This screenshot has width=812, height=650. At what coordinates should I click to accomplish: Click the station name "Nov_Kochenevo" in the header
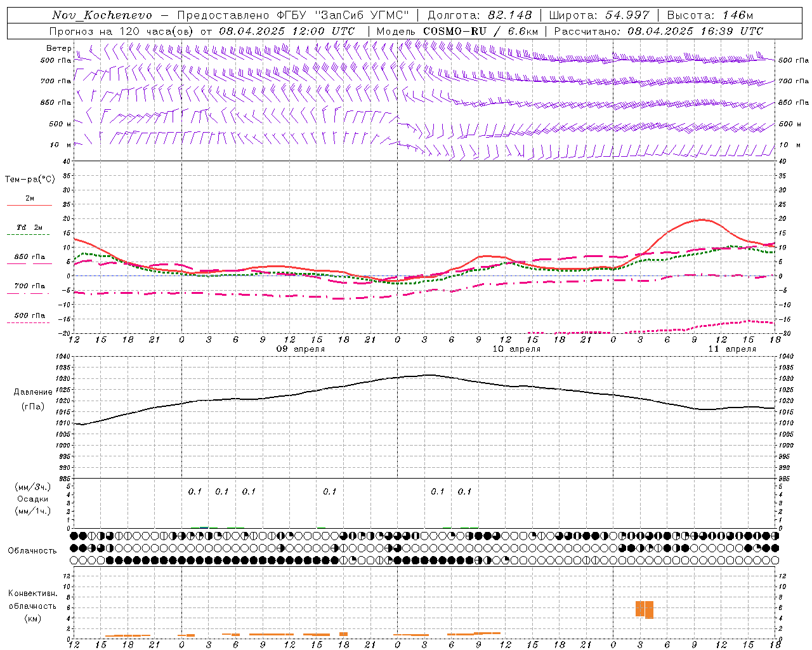pyautogui.click(x=102, y=15)
